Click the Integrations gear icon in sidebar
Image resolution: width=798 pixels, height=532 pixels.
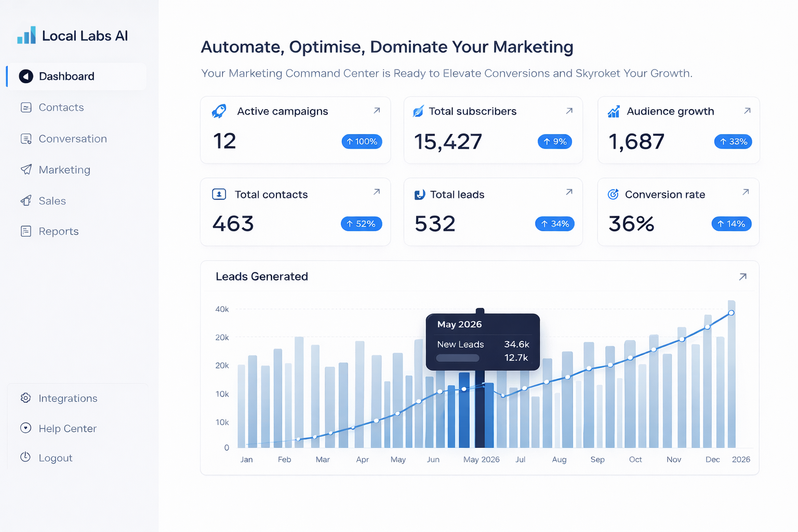pos(25,398)
